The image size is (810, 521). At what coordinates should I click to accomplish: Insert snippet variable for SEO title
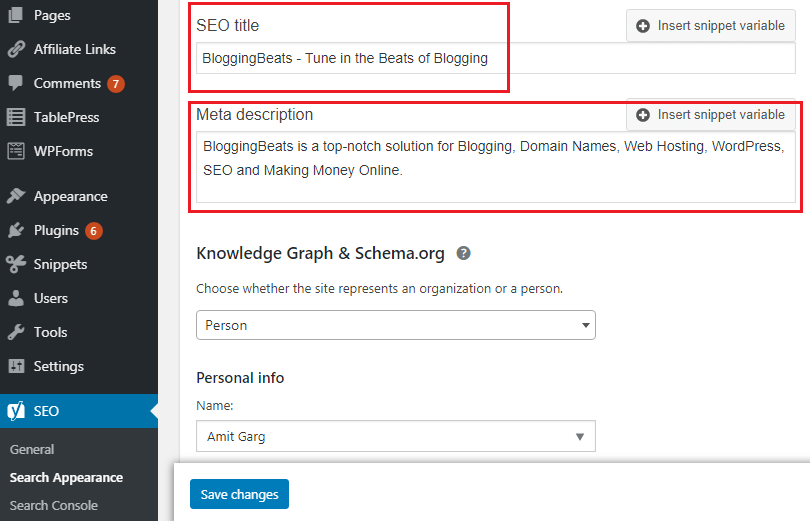coord(711,26)
